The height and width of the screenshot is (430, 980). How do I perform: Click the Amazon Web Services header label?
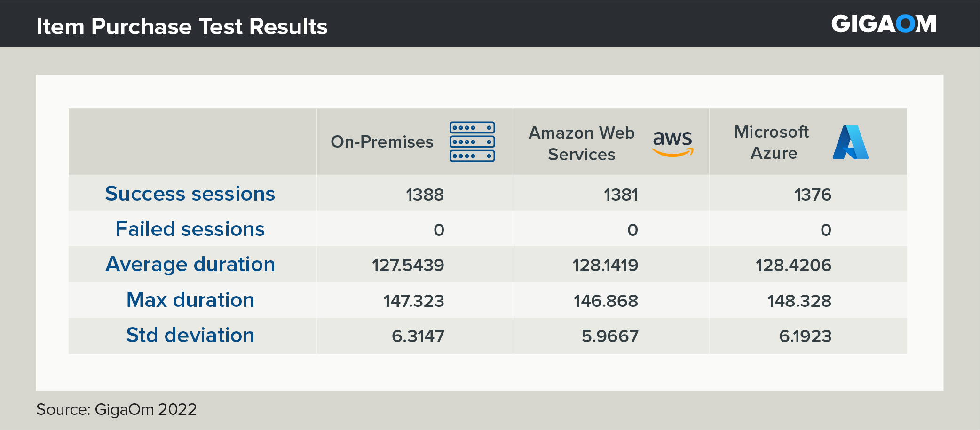582,143
